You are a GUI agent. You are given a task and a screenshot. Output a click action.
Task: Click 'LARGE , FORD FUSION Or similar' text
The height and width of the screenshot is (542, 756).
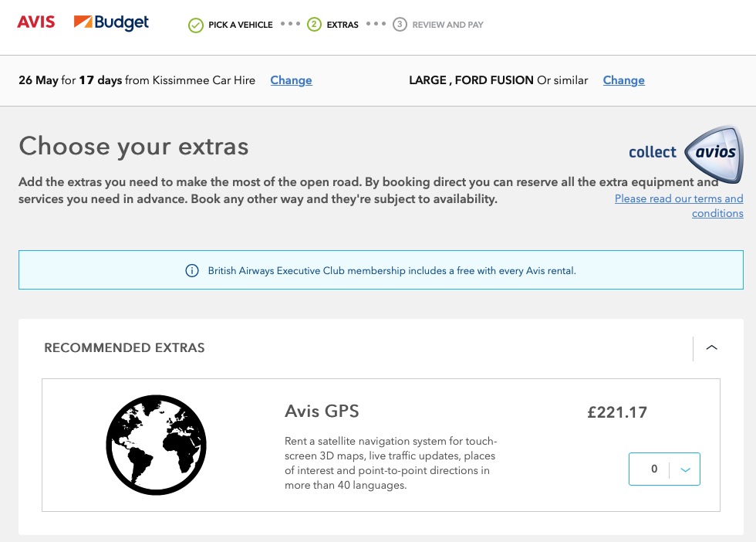click(x=498, y=80)
